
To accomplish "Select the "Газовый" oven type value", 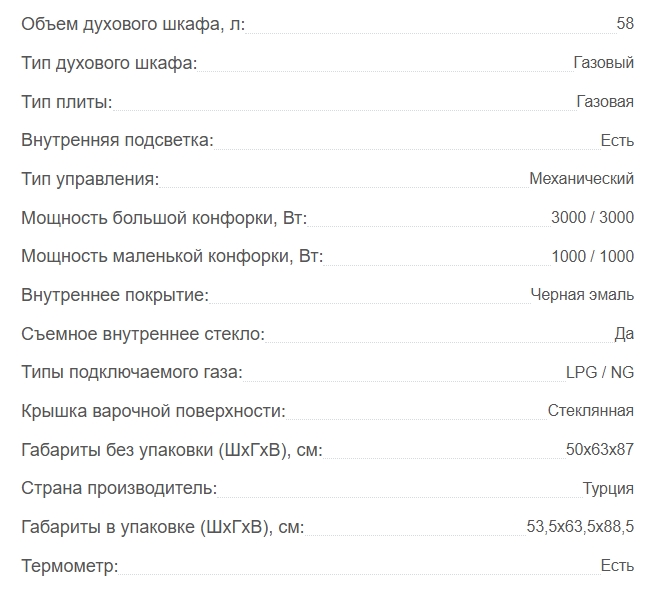I will click(x=603, y=63).
